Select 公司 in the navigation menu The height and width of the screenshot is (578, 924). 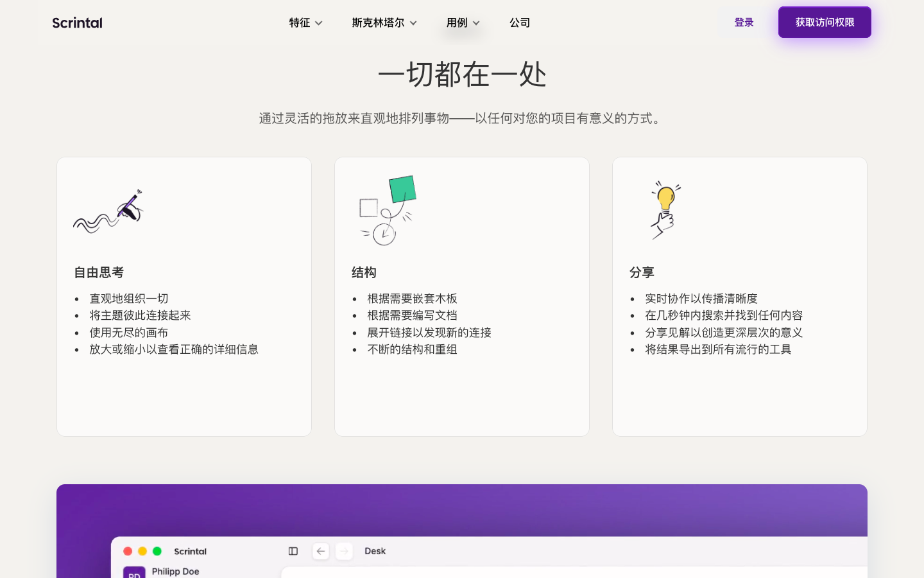[520, 22]
